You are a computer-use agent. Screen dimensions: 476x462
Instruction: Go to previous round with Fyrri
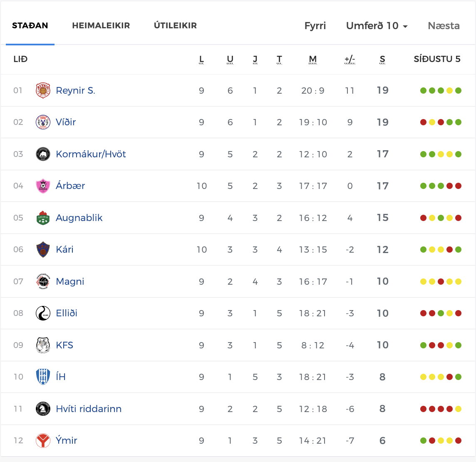315,26
